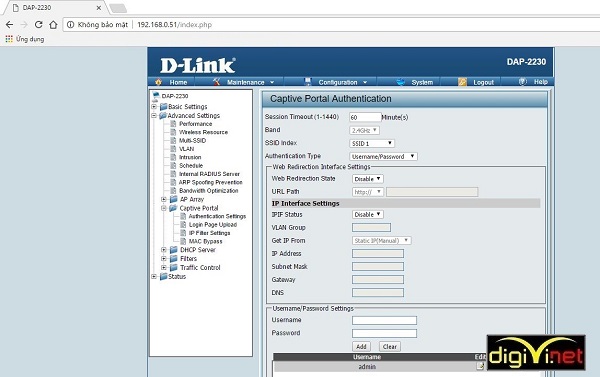Click the site info icon in address bar
The height and width of the screenshot is (377, 600).
(70, 24)
